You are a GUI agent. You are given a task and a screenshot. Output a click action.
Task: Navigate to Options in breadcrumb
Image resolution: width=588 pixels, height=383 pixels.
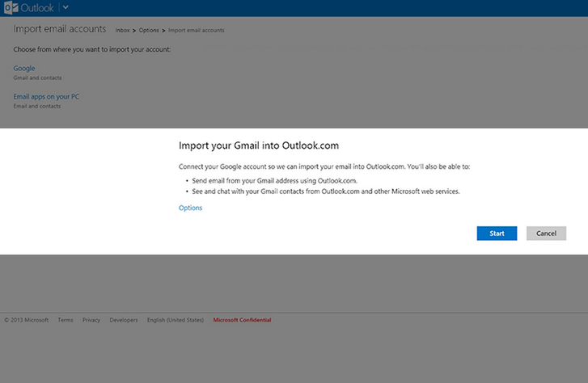coord(149,30)
